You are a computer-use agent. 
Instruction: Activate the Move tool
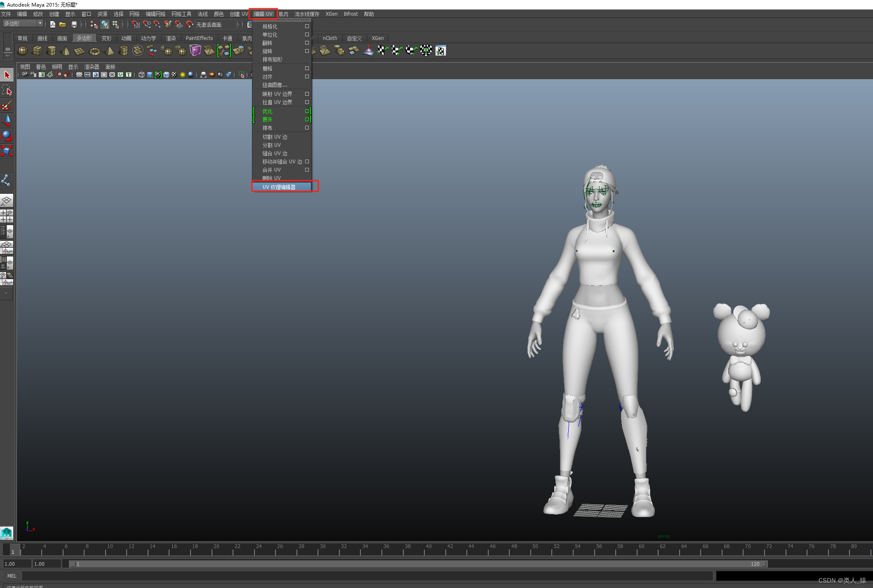click(x=7, y=120)
